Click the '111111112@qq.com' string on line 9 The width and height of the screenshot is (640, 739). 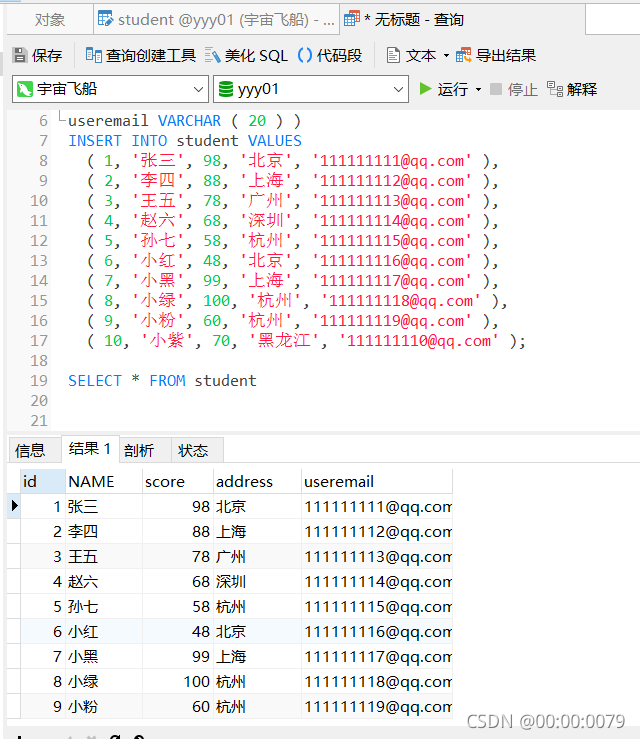[392, 181]
